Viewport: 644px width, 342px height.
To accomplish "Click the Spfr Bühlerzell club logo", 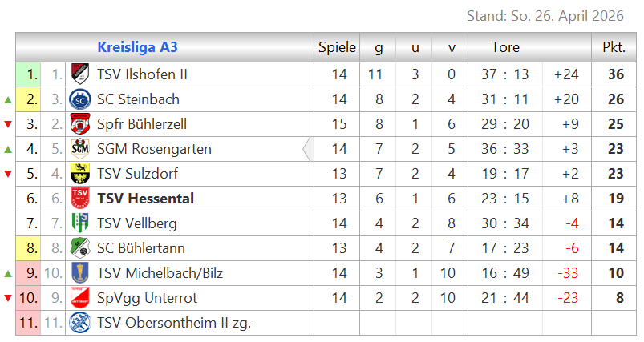I will [79, 124].
